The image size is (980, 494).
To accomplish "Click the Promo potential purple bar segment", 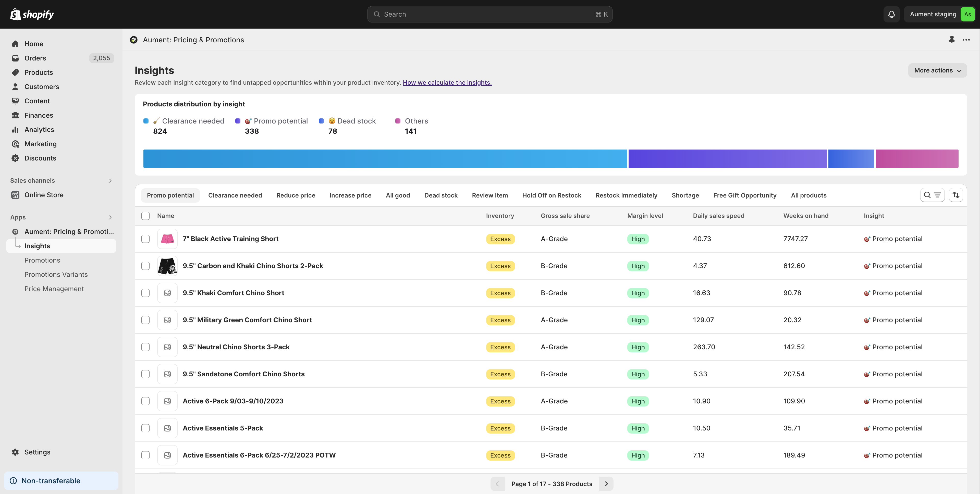I will tap(727, 158).
